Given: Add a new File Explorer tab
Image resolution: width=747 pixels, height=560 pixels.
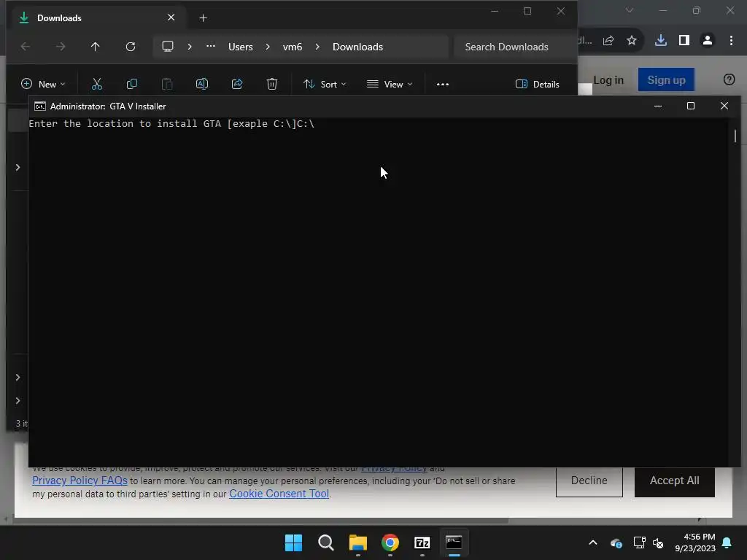Looking at the screenshot, I should (x=203, y=18).
